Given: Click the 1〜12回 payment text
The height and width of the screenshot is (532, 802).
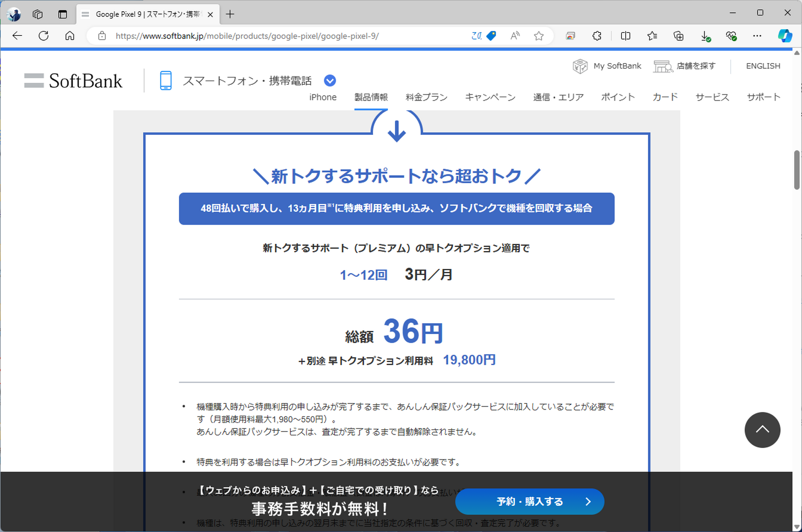Looking at the screenshot, I should click(364, 275).
